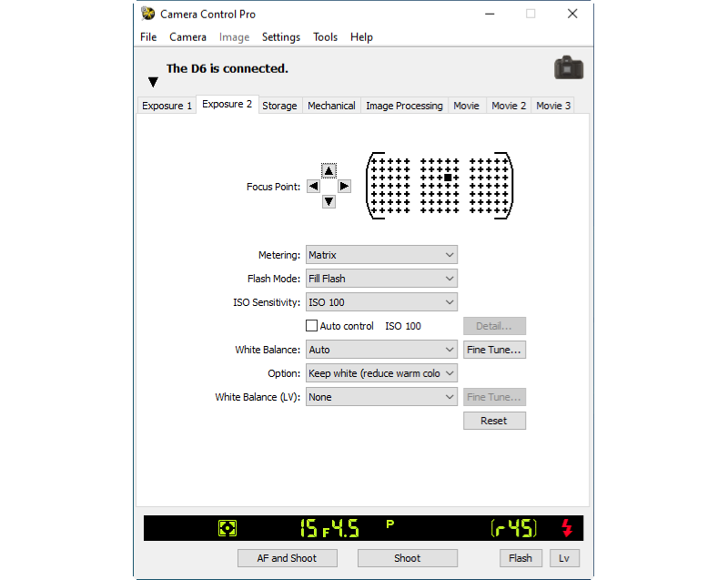Switch to the Exposure 1 tab
Viewport: 728px width, 580px height.
click(x=167, y=106)
